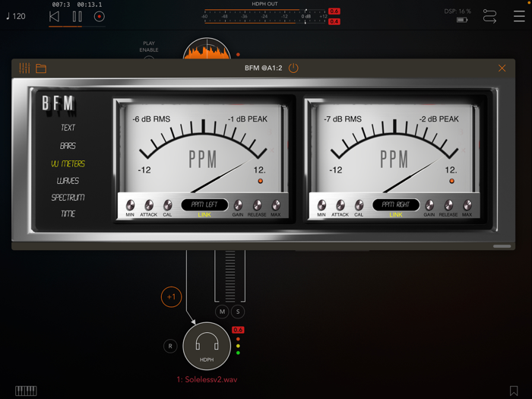Click the HDPH OUT level meter
Viewport: 532px width, 399px height.
[265, 16]
